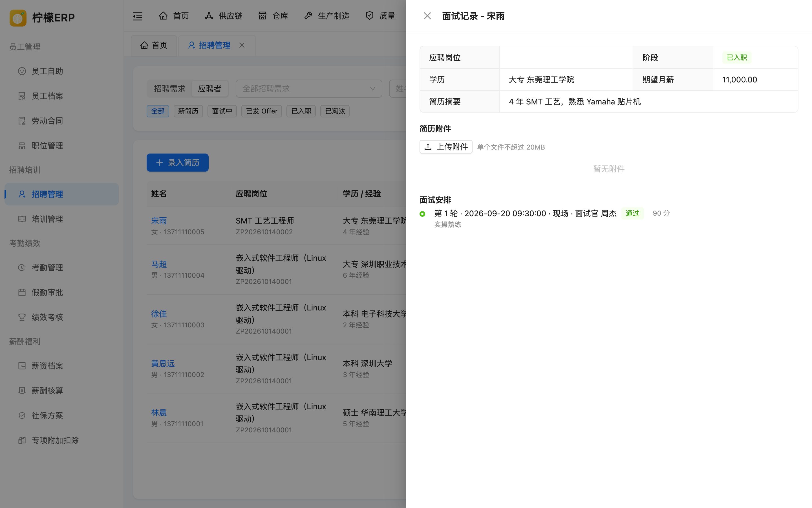Open applicant 宋雨 name link
Image resolution: width=812 pixels, height=508 pixels.
coord(159,221)
